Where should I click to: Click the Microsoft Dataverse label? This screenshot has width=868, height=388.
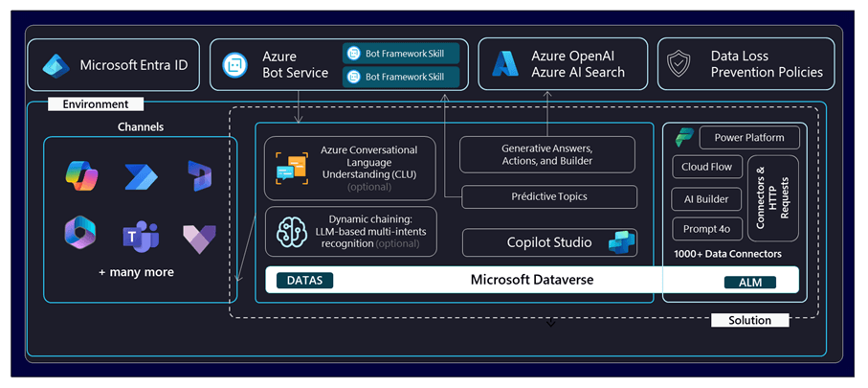(532, 280)
